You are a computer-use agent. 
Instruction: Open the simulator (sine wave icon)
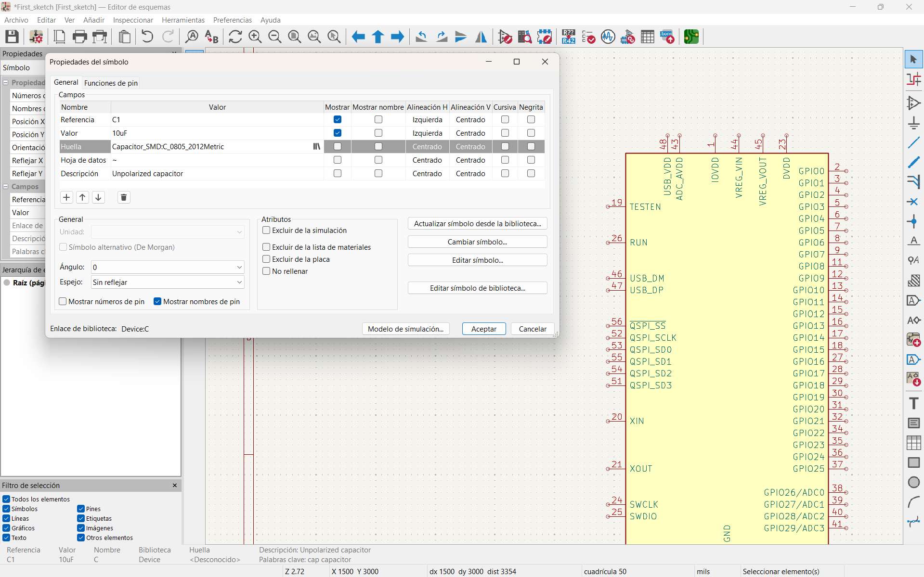coord(608,37)
